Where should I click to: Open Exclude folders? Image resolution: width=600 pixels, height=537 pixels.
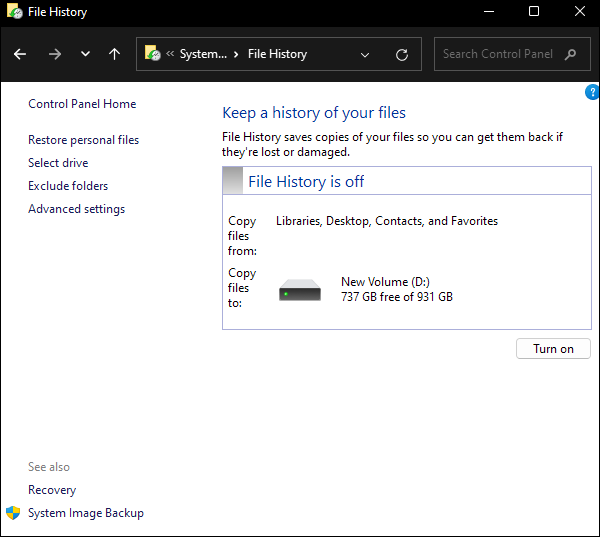click(68, 186)
